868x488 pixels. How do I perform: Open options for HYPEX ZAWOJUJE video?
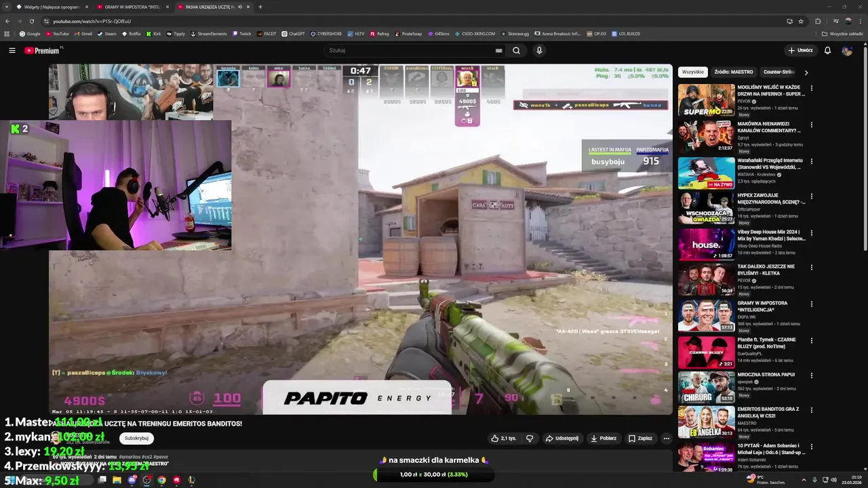pyautogui.click(x=811, y=196)
